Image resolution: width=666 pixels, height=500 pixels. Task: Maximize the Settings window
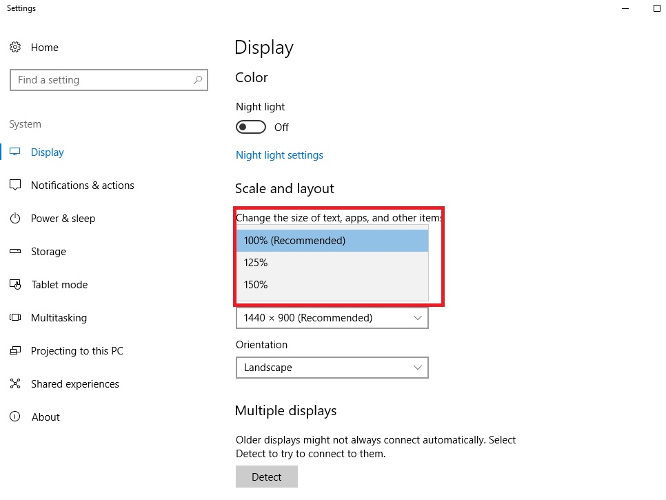coord(657,8)
